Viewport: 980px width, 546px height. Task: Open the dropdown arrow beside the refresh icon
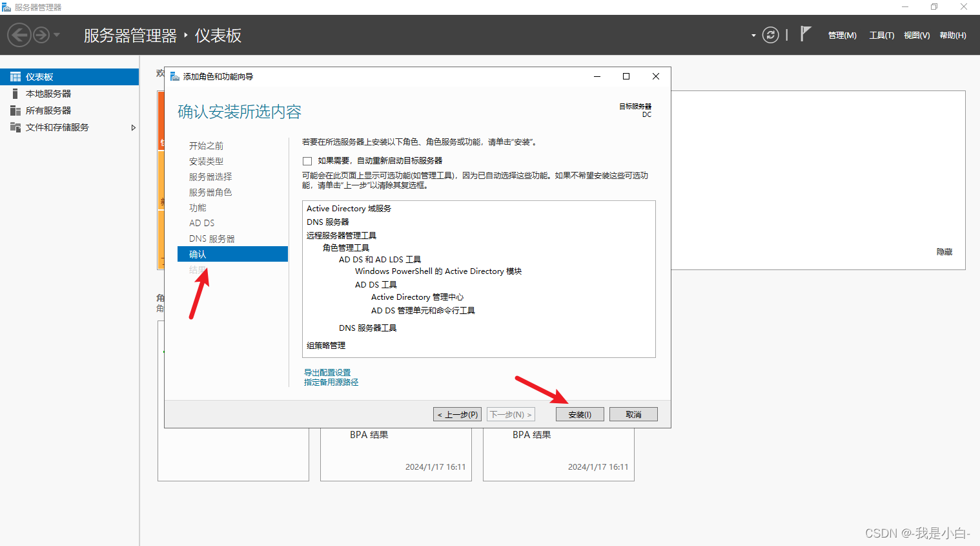tap(753, 36)
